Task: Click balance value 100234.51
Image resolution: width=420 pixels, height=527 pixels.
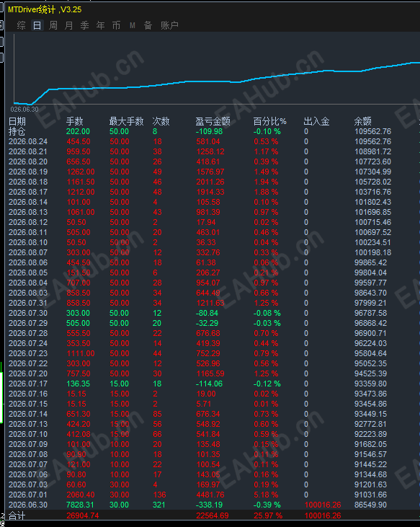Action: click(x=372, y=242)
